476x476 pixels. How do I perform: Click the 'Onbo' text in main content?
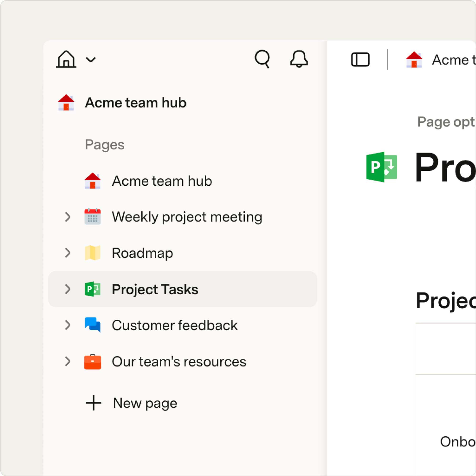click(458, 441)
